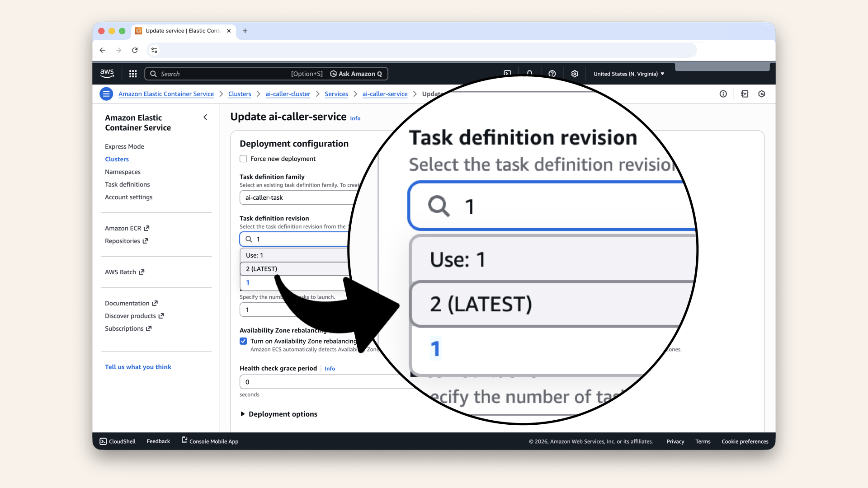The height and width of the screenshot is (488, 868).
Task: Collapse the ECS left sidebar panel
Action: (x=205, y=117)
